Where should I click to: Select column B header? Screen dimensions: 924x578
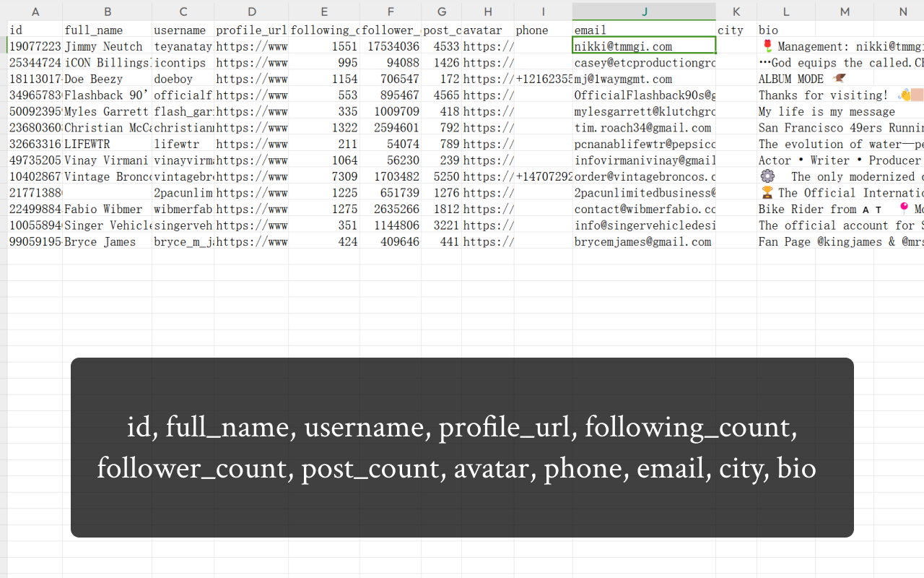click(x=108, y=12)
